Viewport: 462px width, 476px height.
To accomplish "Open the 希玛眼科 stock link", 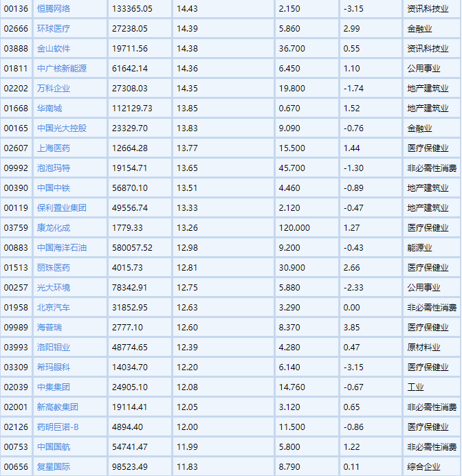I will [54, 367].
